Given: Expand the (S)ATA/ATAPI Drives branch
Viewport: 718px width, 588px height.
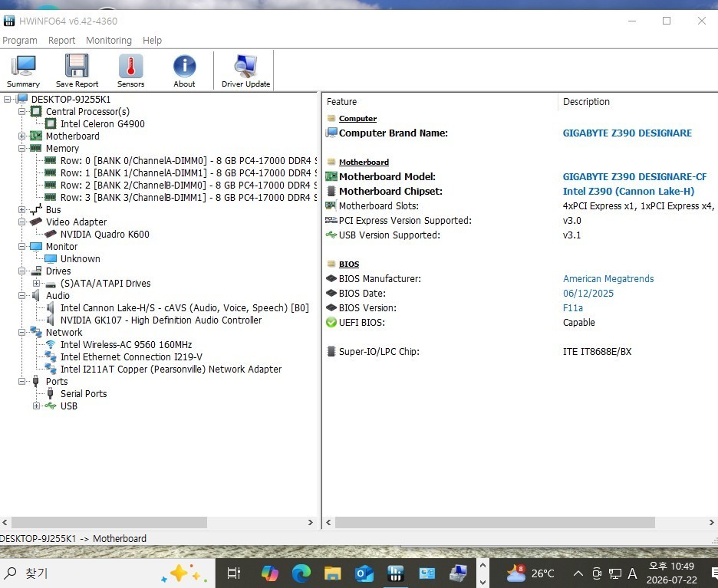Looking at the screenshot, I should click(x=36, y=283).
